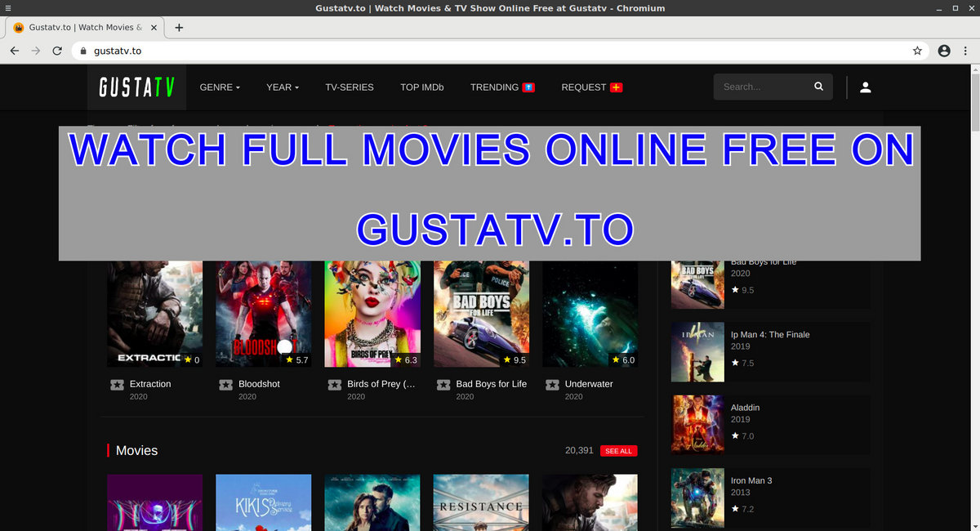Screen dimensions: 980x531
Task: Click the 9.5 rating badge on the Bad Boys for Life poster
Action: (514, 359)
